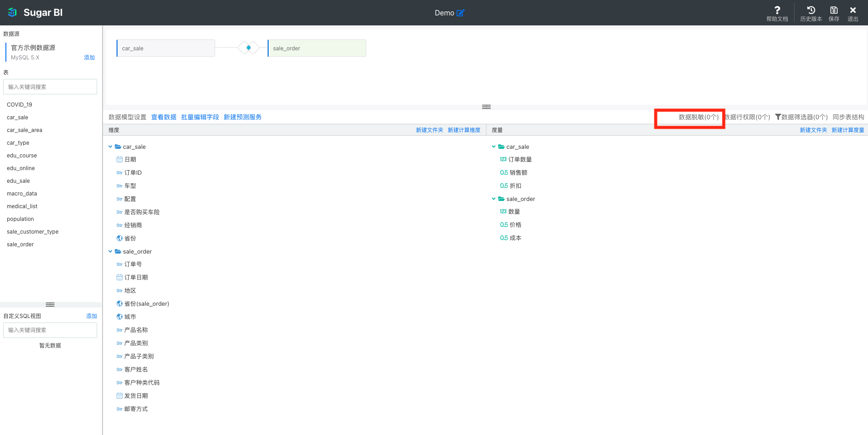Screen dimensions: 868x435
Task: Click 新建文件夹 in measure header
Action: tap(814, 130)
